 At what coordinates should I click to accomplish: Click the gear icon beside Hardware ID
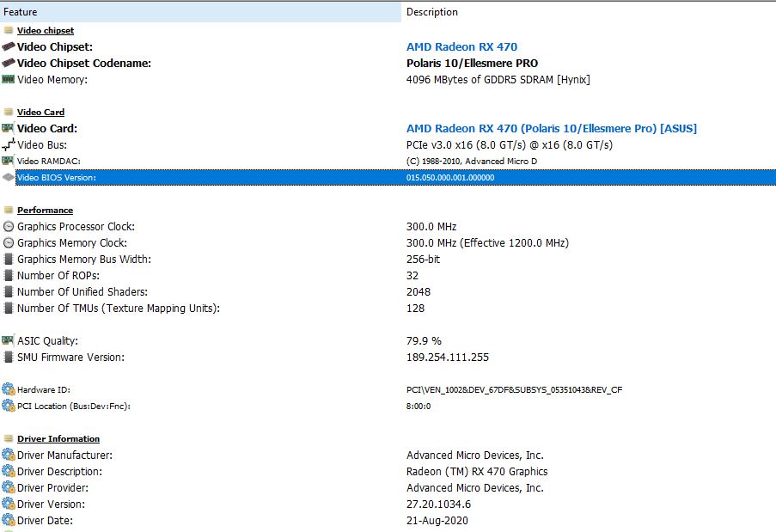pyautogui.click(x=8, y=389)
